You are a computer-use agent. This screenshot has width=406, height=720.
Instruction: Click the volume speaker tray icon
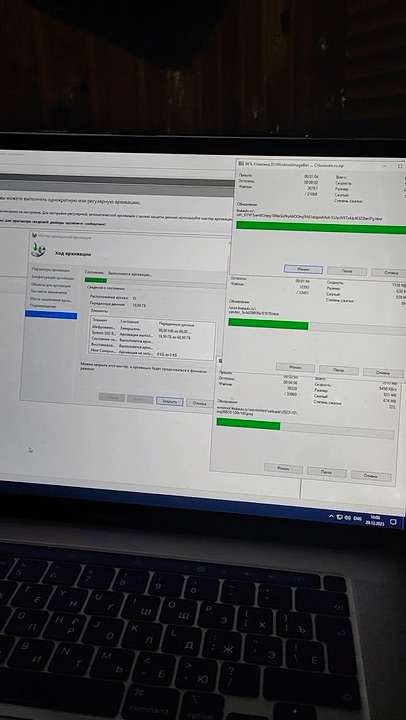[x=347, y=518]
